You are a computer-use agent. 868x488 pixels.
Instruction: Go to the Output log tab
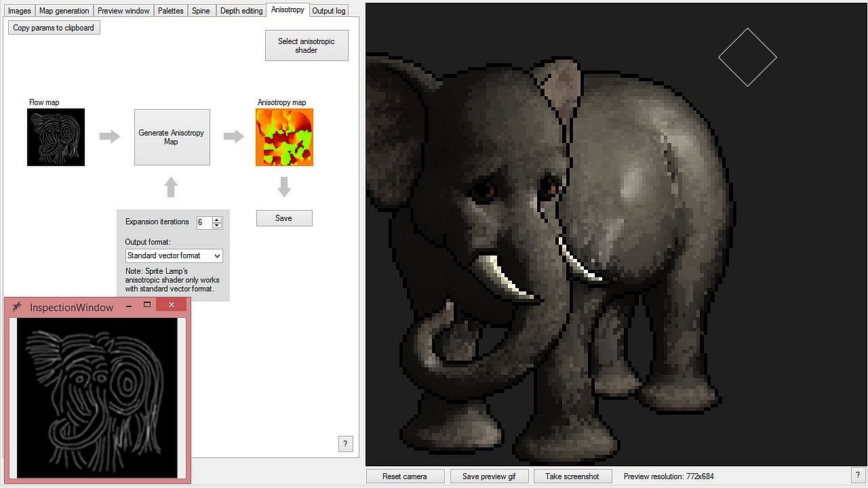coord(329,11)
